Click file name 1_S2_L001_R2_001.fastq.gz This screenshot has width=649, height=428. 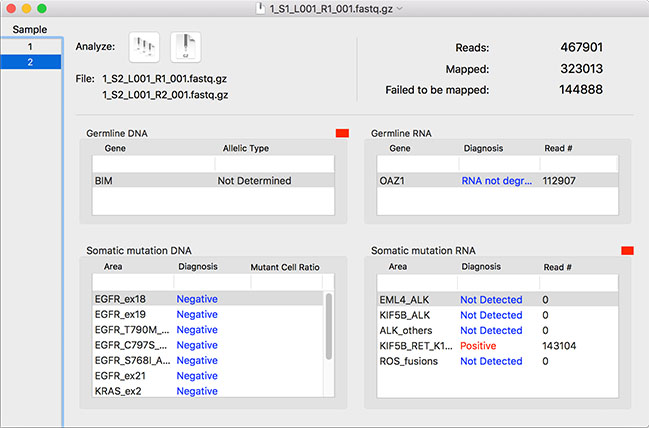click(x=165, y=95)
